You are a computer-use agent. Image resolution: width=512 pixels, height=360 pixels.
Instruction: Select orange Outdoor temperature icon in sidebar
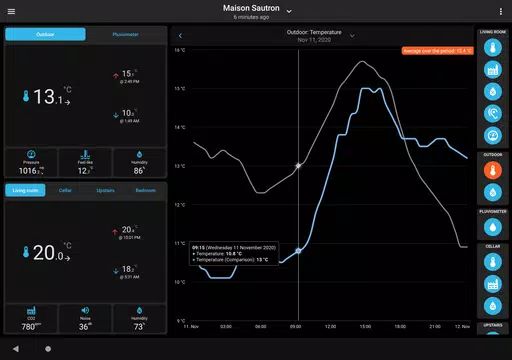[493, 170]
